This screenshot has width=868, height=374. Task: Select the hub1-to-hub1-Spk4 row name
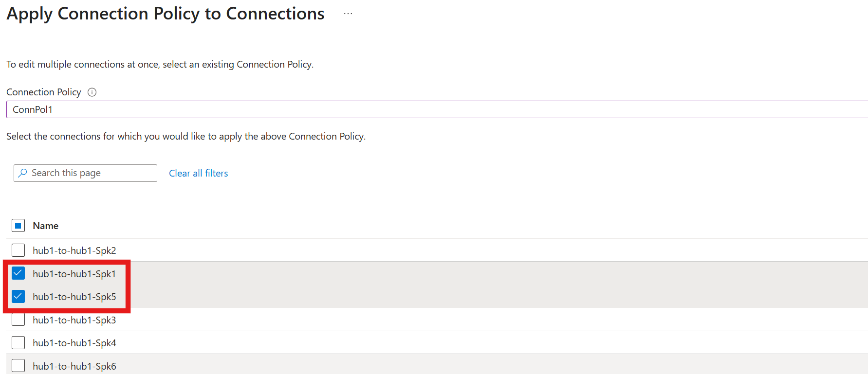(x=74, y=343)
